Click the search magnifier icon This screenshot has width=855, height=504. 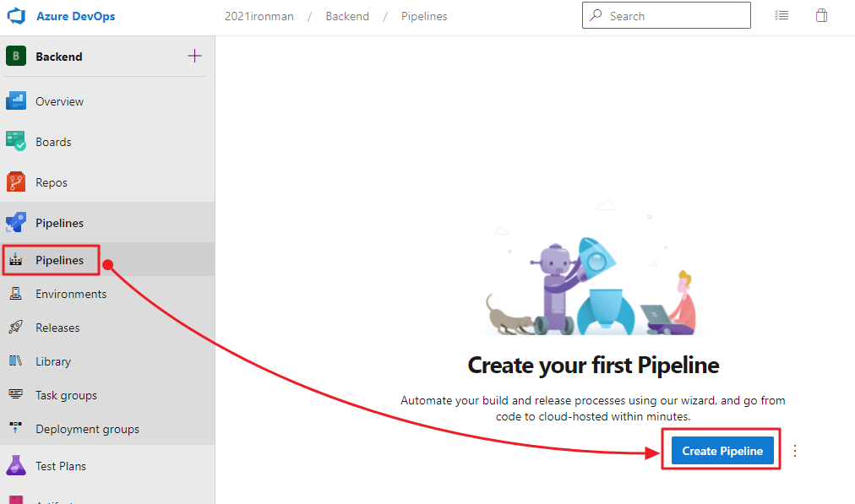tap(596, 15)
